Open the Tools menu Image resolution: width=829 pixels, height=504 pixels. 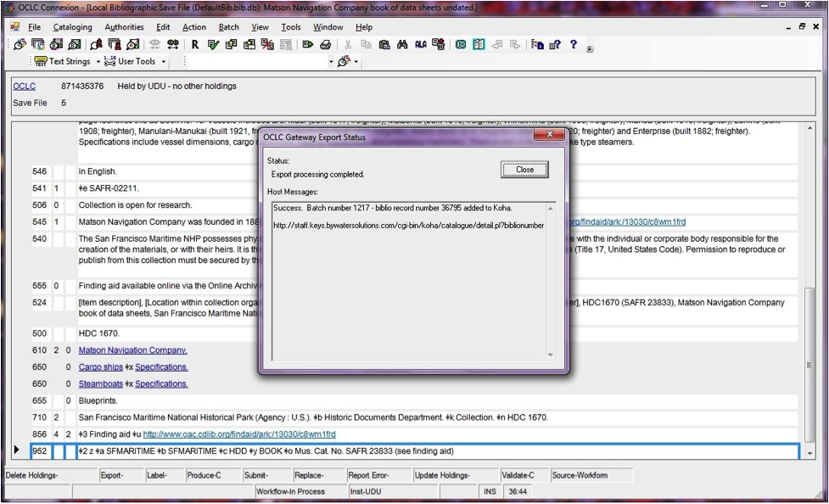coord(291,27)
